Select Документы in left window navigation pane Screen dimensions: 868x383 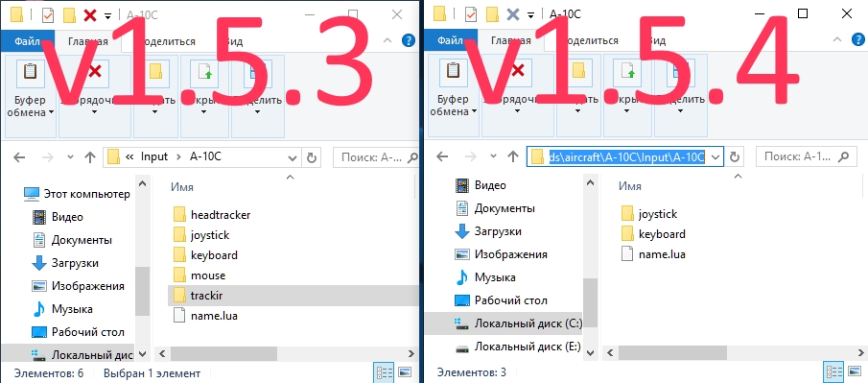[x=72, y=240]
